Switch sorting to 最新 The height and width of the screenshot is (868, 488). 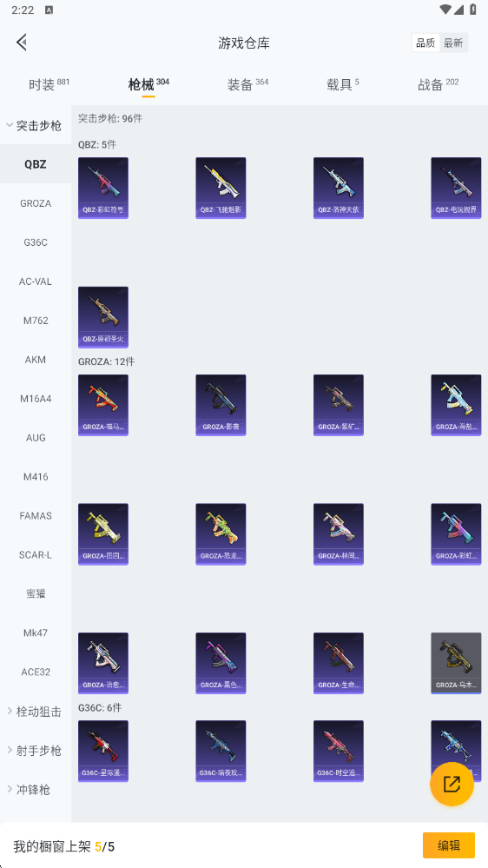(x=453, y=43)
